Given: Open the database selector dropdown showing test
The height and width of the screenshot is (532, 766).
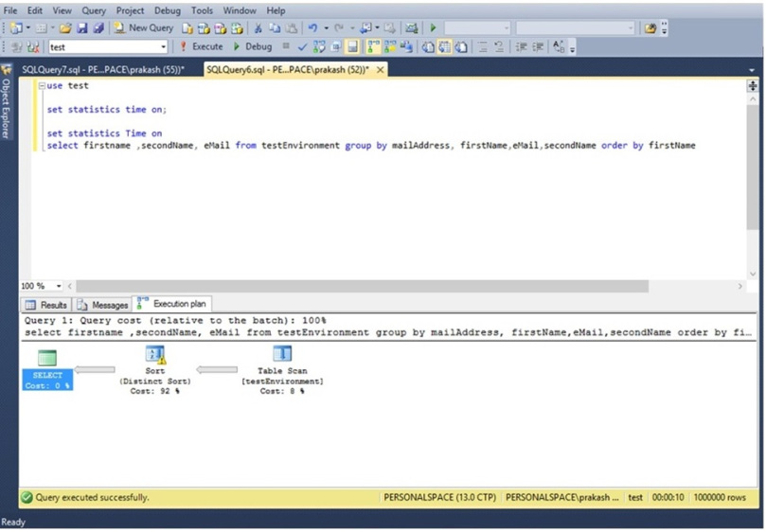Looking at the screenshot, I should tap(163, 46).
